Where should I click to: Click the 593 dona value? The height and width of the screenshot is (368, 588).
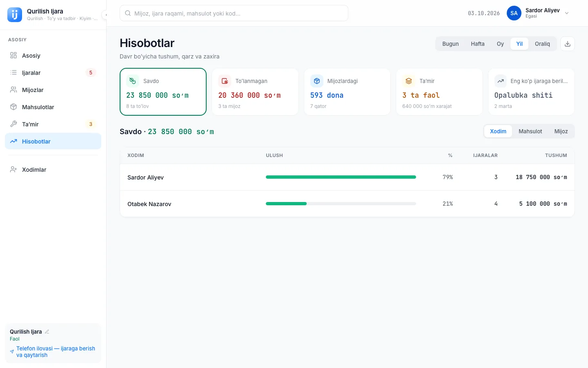327,95
